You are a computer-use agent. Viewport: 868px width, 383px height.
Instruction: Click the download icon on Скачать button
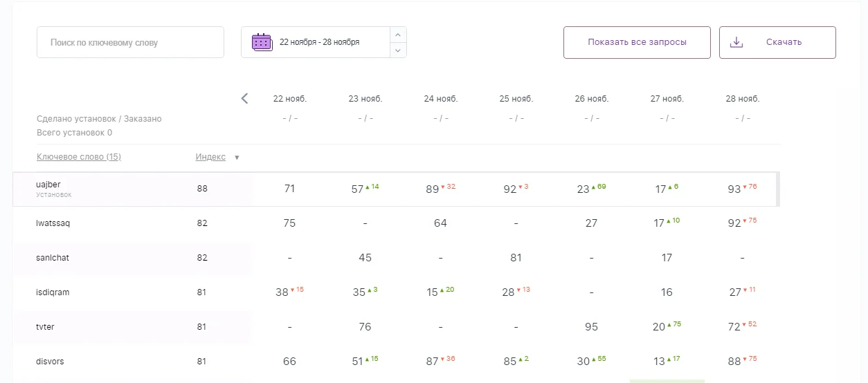click(x=736, y=42)
